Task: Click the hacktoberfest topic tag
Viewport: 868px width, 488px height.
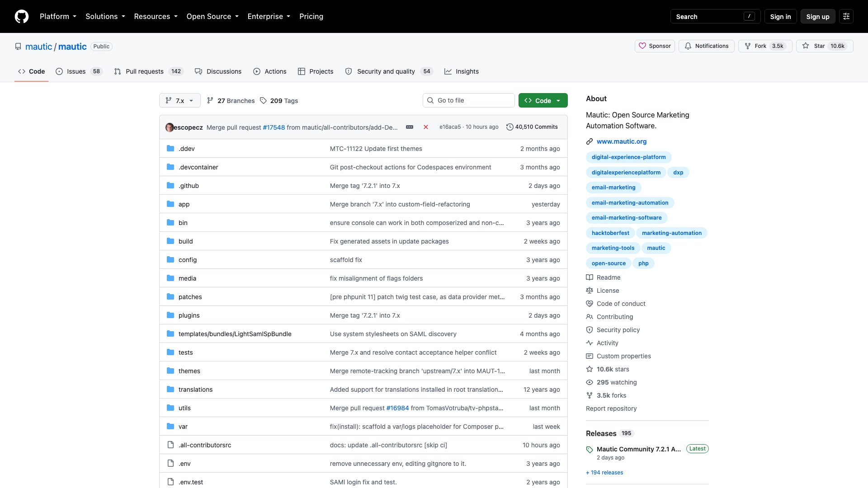Action: [610, 233]
